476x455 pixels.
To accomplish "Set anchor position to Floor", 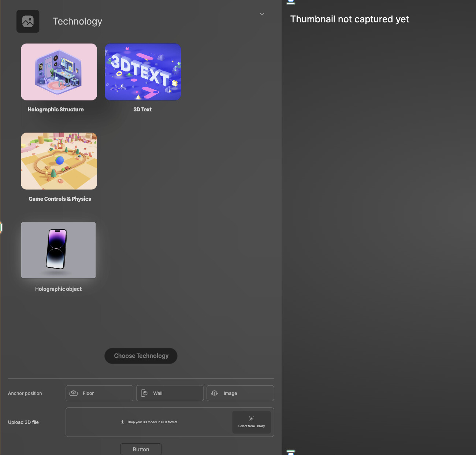I will [99, 393].
